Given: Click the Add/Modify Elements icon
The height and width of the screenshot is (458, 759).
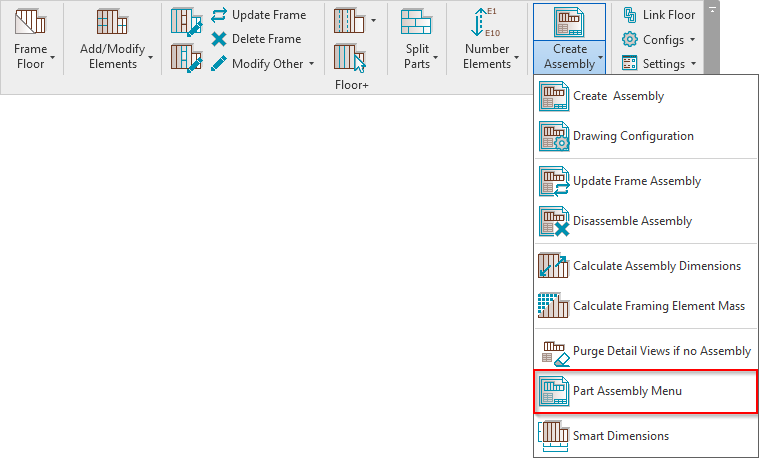Looking at the screenshot, I should [x=115, y=23].
